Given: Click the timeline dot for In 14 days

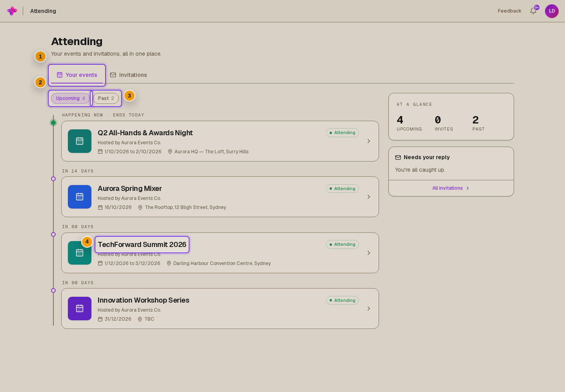Looking at the screenshot, I should pyautogui.click(x=53, y=179).
